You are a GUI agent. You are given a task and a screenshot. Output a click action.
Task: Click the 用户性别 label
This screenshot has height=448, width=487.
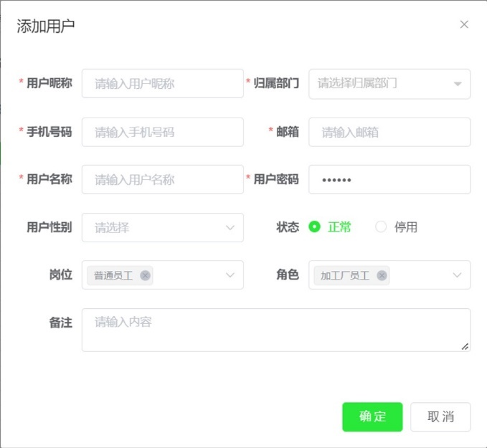pyautogui.click(x=49, y=227)
